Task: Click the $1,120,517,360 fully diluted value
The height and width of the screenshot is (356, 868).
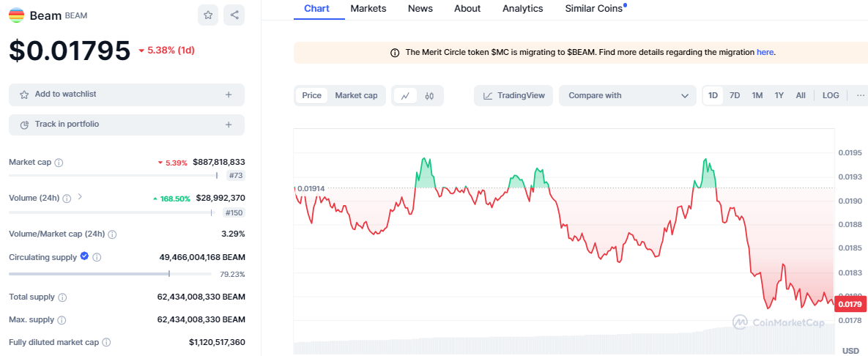Action: tap(217, 343)
